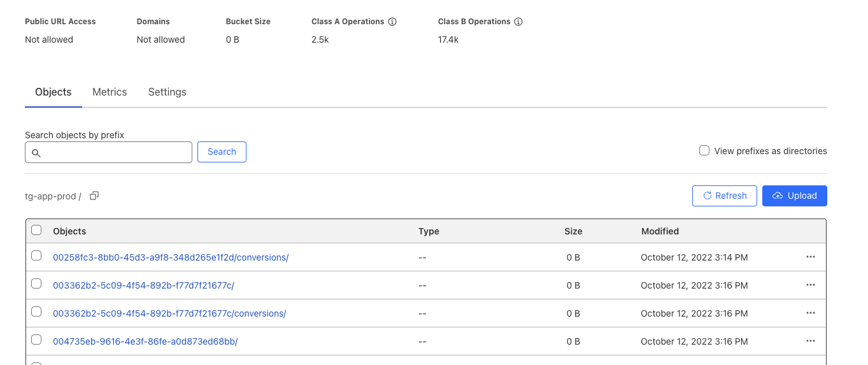
Task: Click the search magnifier icon in prefix field
Action: click(x=36, y=153)
